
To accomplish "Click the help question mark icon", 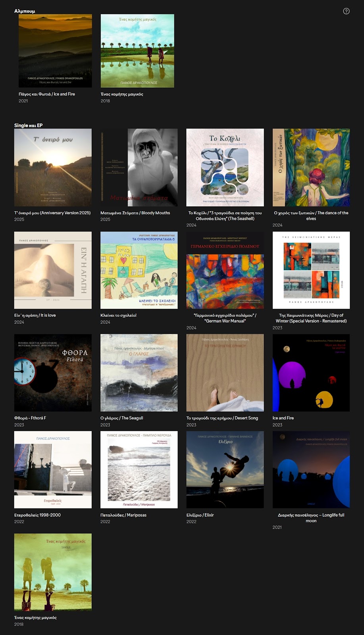I will click(346, 11).
